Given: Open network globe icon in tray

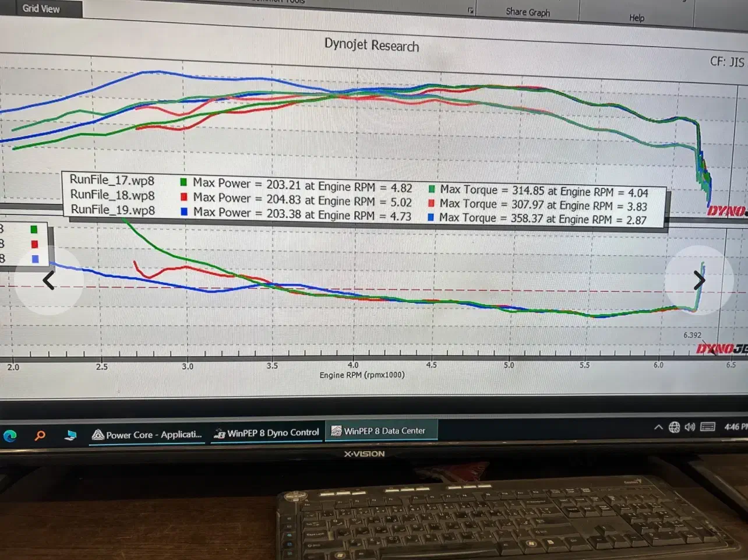Looking at the screenshot, I should click(x=674, y=427).
